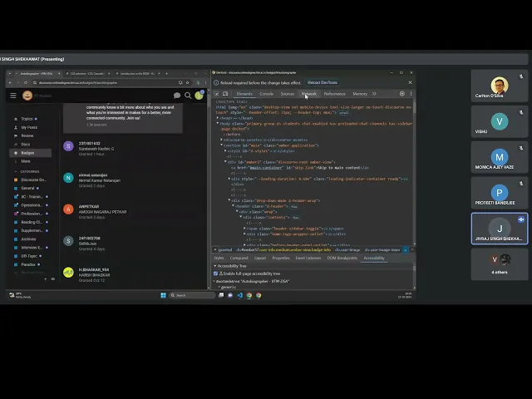The height and width of the screenshot is (399, 532).
Task: Open Discourse search magnifier
Action: [x=188, y=96]
